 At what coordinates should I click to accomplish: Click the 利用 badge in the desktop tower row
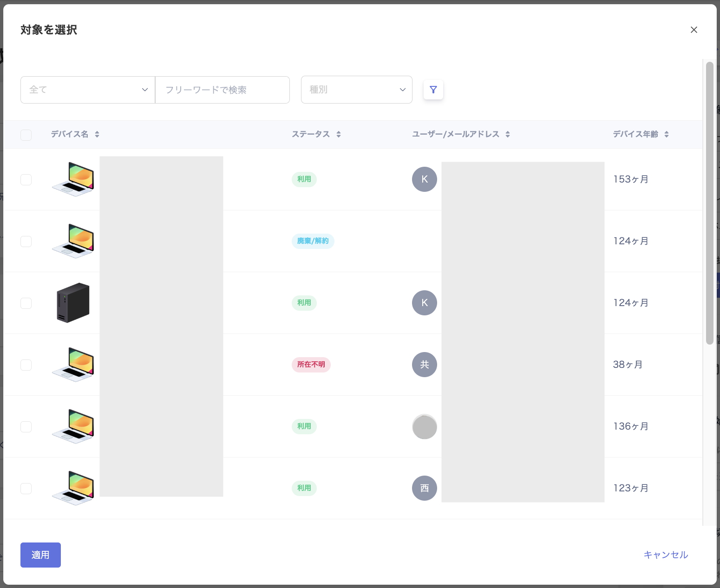coord(304,303)
